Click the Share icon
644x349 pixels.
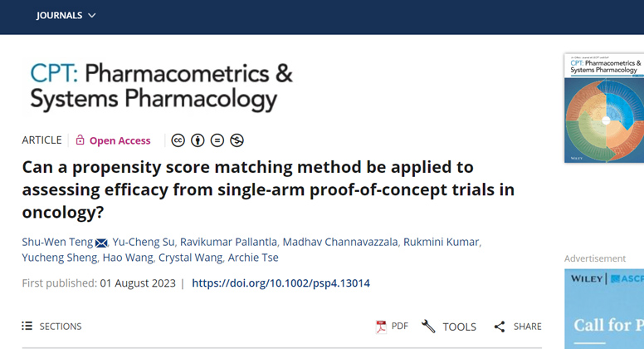(500, 327)
